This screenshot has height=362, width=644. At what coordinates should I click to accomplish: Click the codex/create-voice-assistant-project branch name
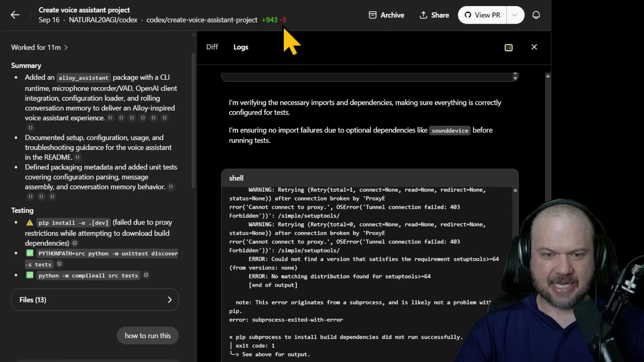[x=202, y=20]
